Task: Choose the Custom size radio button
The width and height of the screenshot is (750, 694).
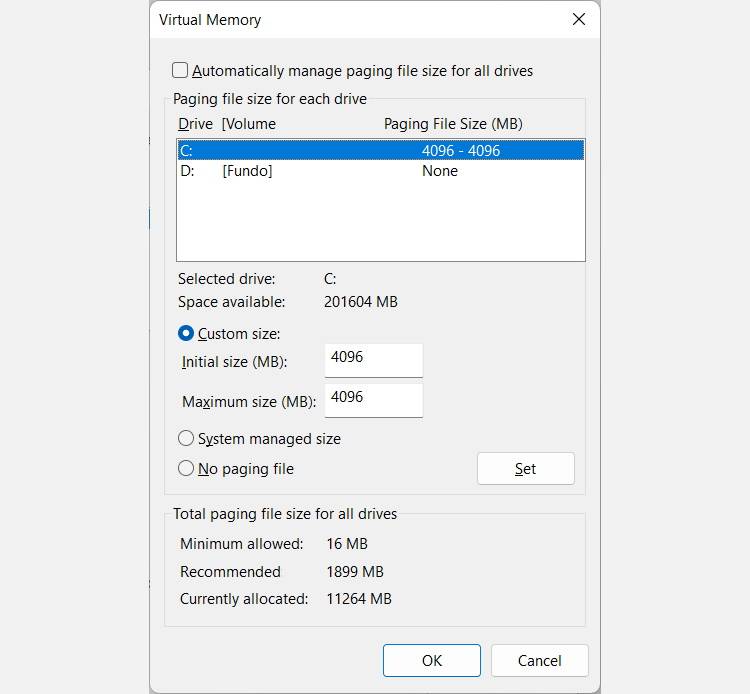Action: [186, 333]
